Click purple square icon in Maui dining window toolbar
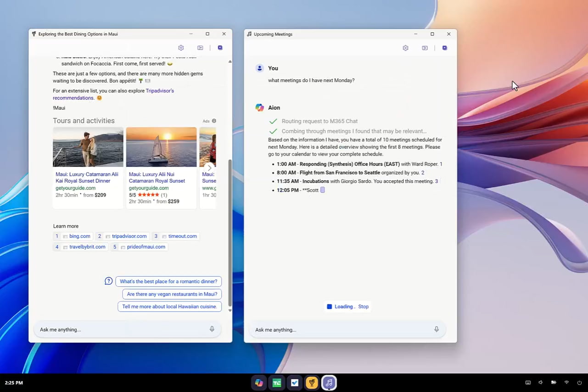This screenshot has height=392, width=588. pyautogui.click(x=220, y=48)
